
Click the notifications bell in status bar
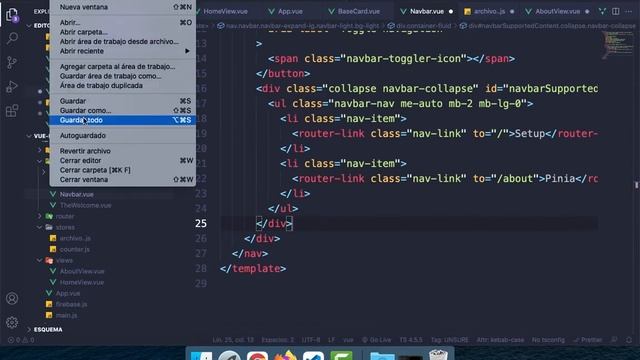point(629,340)
